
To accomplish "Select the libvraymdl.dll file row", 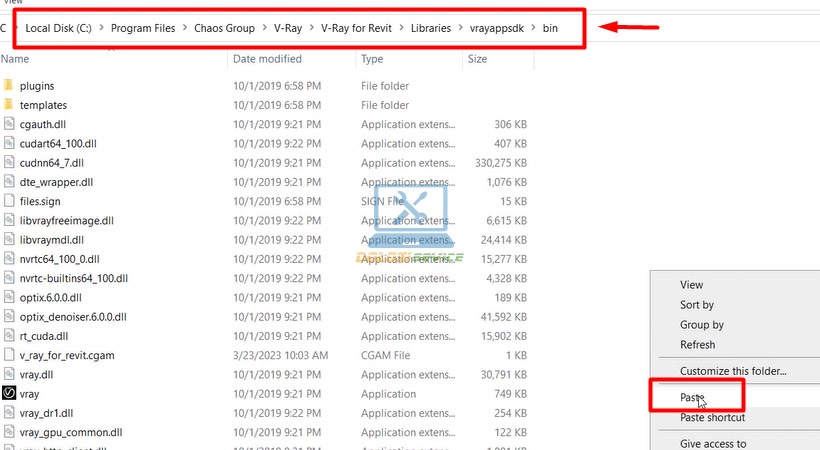I will click(x=264, y=240).
